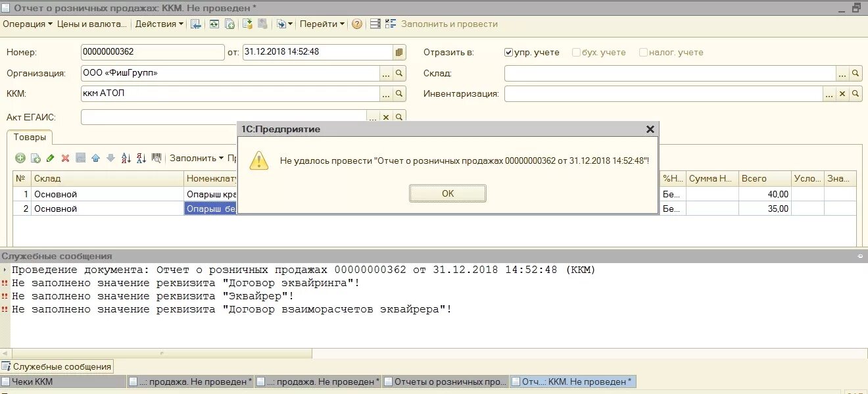Click message about "Эквайрер" not filled

tap(153, 296)
